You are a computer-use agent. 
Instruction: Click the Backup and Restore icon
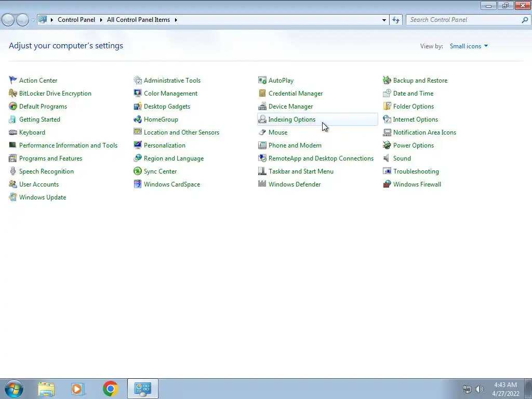click(387, 80)
